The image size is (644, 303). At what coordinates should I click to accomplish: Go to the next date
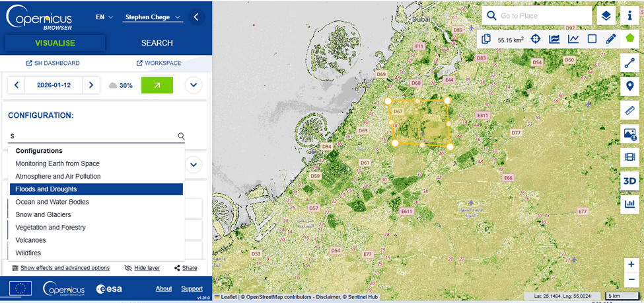(91, 85)
